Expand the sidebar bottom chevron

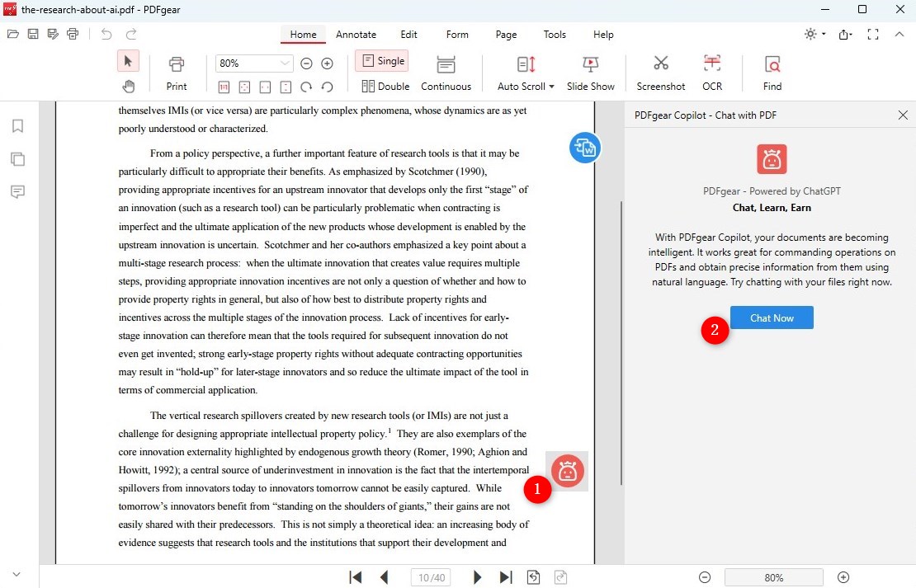point(17,575)
